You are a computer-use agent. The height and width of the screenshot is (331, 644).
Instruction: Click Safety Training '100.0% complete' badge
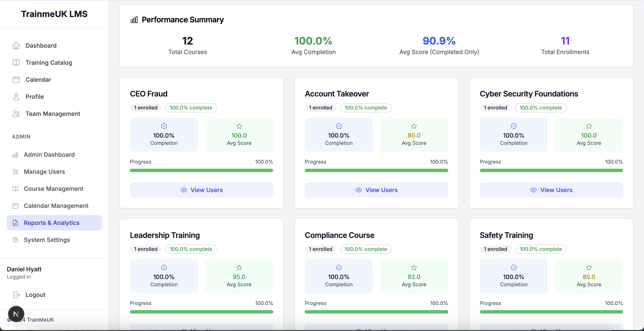pyautogui.click(x=540, y=249)
